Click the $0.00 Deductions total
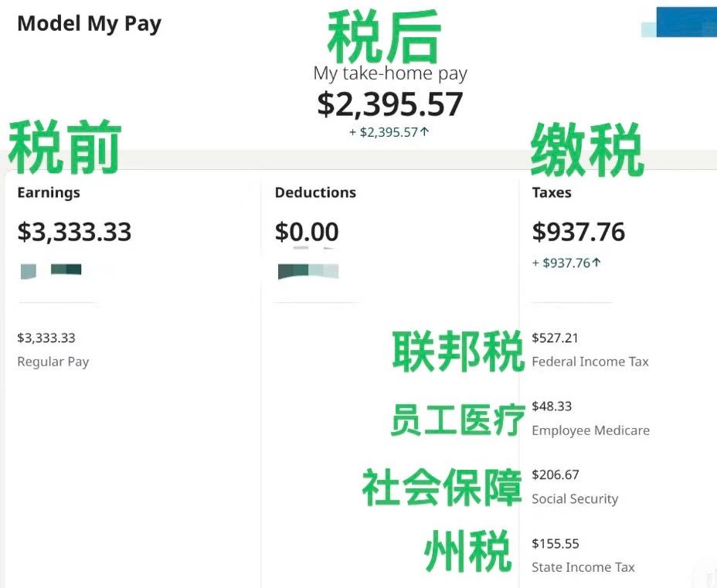This screenshot has width=717, height=588. click(307, 231)
